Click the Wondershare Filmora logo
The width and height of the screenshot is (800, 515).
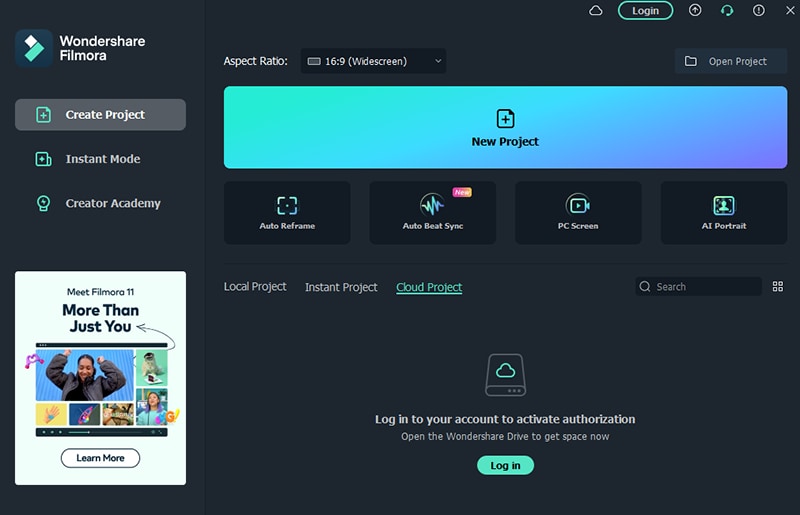coord(34,48)
